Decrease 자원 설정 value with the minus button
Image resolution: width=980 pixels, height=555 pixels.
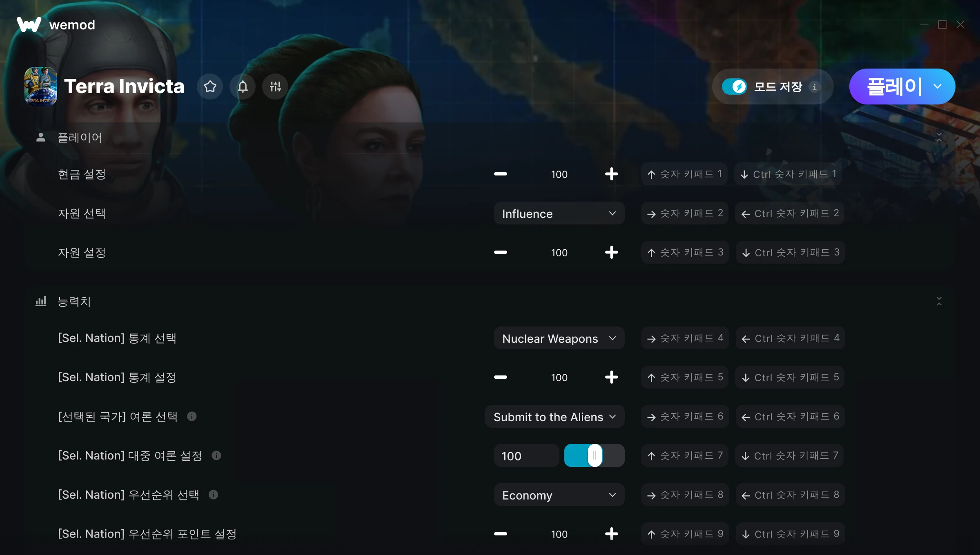(x=501, y=253)
